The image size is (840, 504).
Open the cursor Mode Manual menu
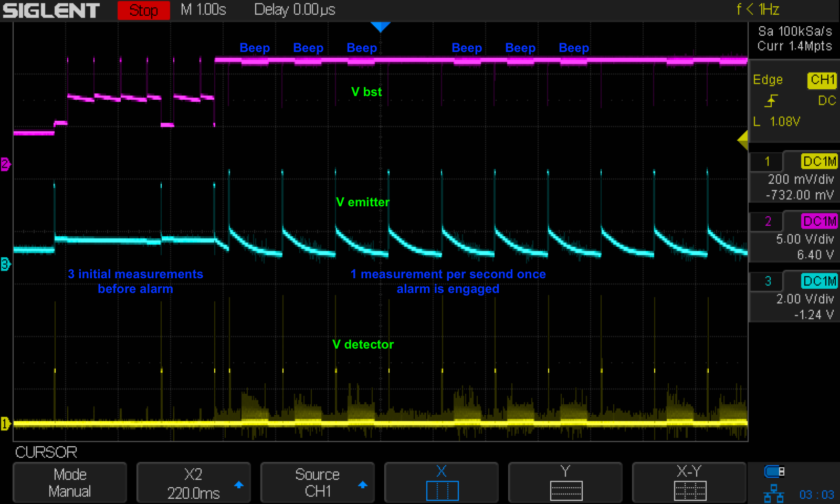(x=70, y=482)
